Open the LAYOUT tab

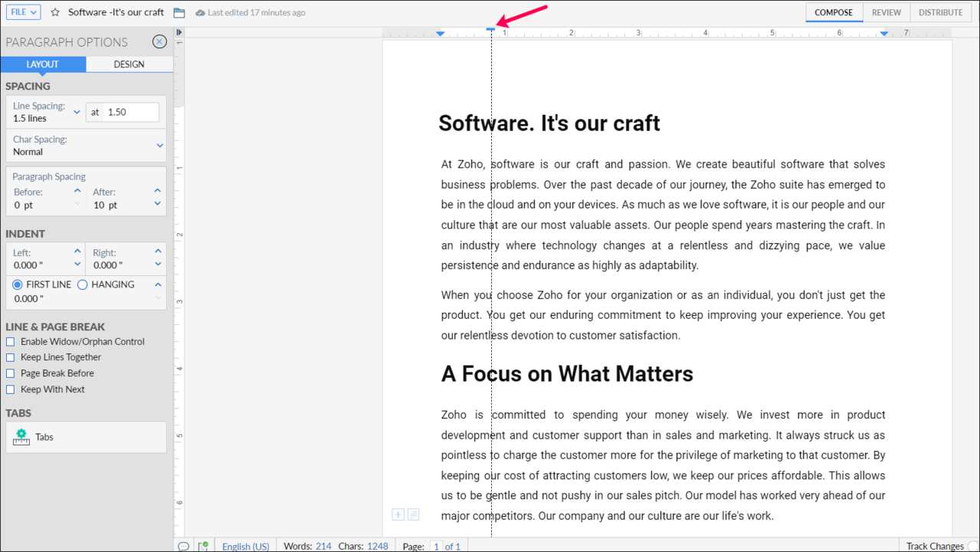point(43,64)
